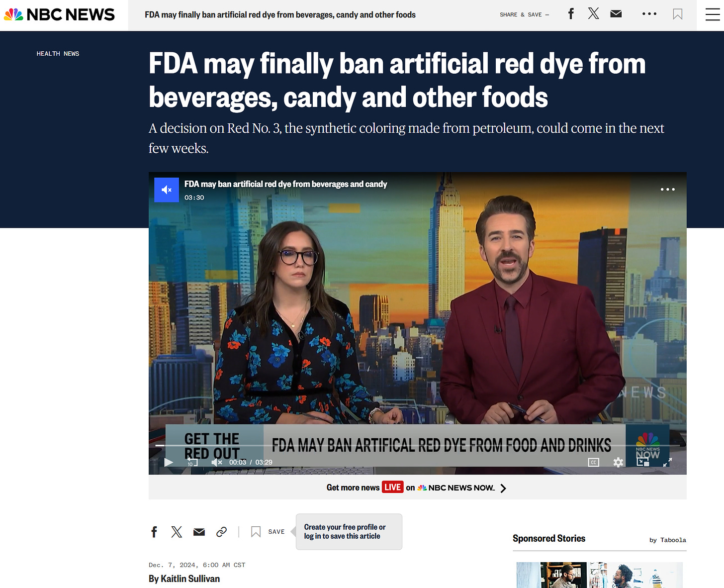Screen dimensions: 724x588
Task: Share via X icon in top bar
Action: click(593, 14)
